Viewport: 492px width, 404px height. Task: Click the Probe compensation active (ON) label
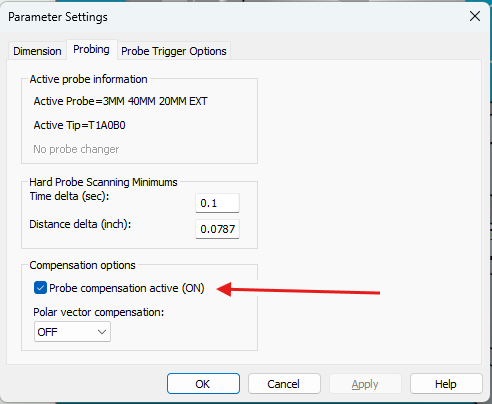pos(127,288)
